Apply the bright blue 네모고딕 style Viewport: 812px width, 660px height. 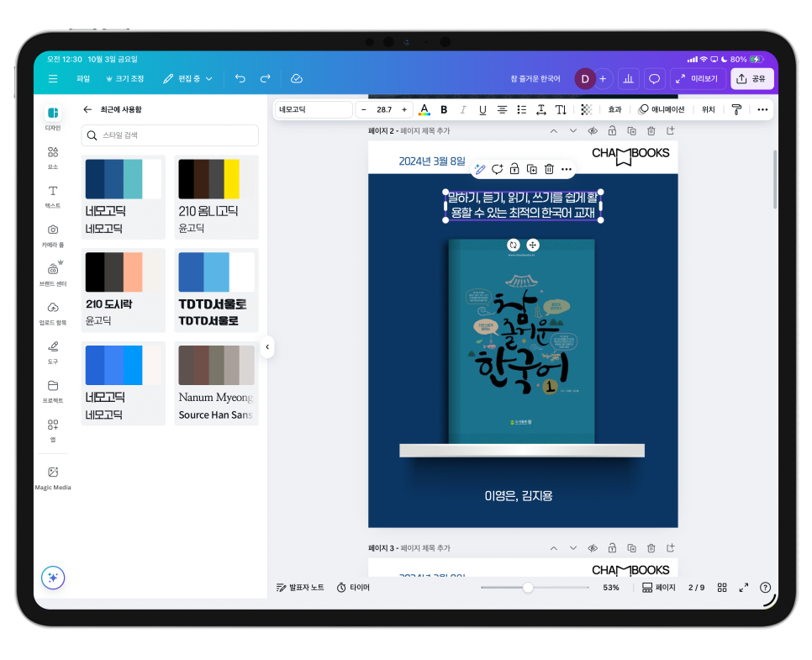coord(124,383)
